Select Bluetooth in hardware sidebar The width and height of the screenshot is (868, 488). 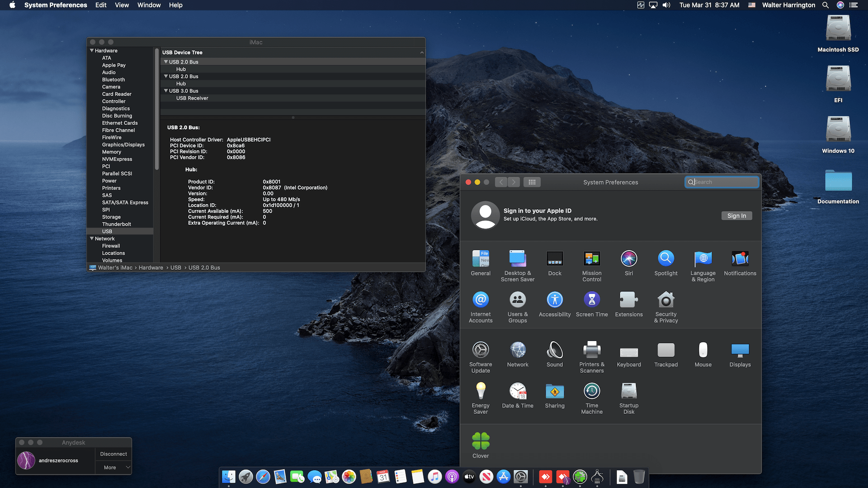coord(113,80)
